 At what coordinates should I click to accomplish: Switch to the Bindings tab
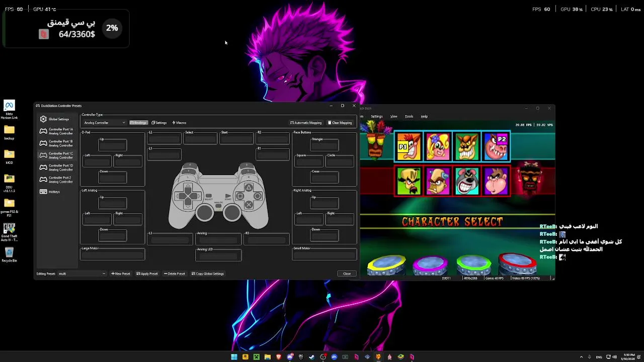138,123
